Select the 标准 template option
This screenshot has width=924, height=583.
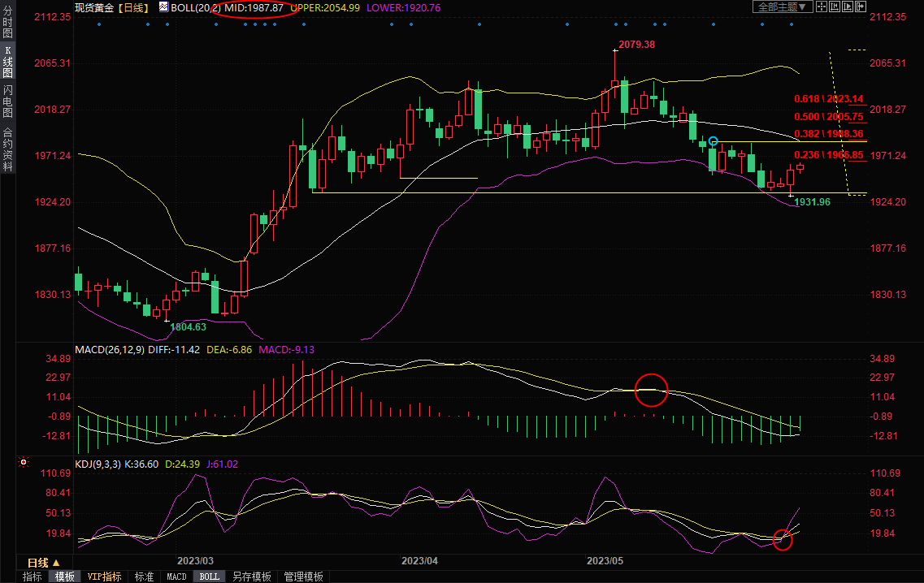tap(143, 577)
